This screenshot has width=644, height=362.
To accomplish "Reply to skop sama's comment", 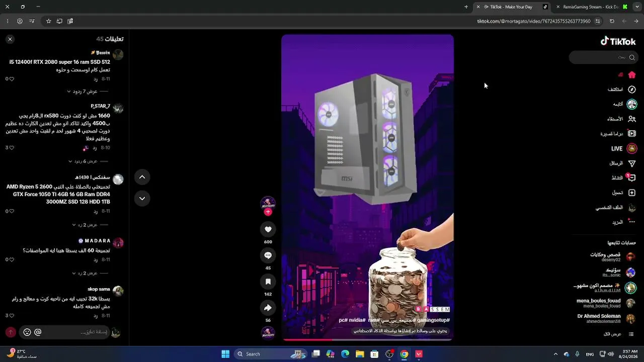I will (96, 315).
